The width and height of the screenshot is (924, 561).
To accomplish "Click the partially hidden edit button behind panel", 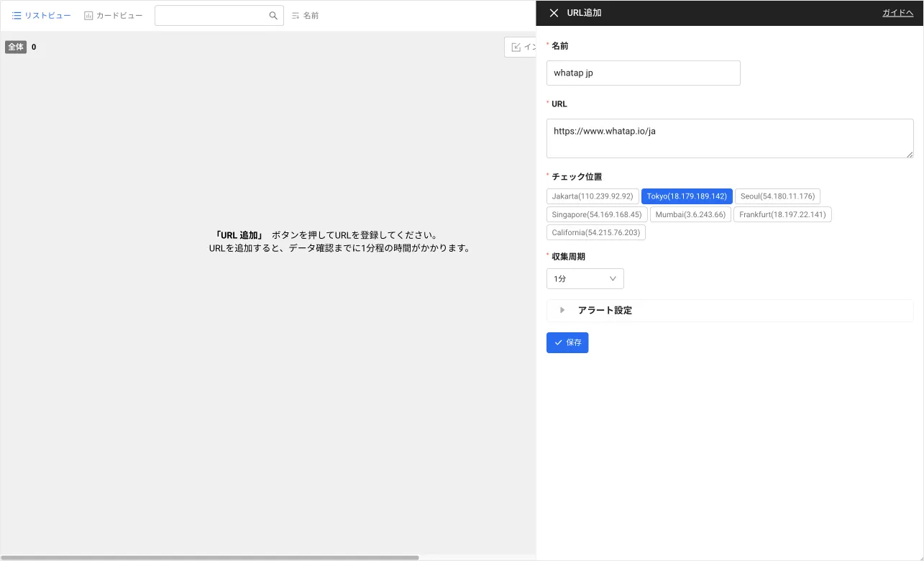I will [521, 47].
